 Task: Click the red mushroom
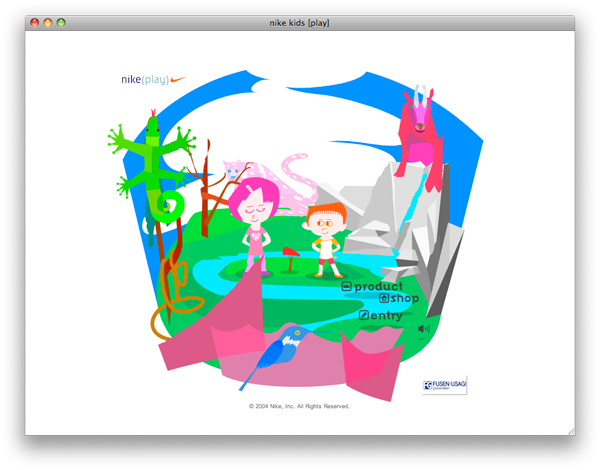[290, 259]
